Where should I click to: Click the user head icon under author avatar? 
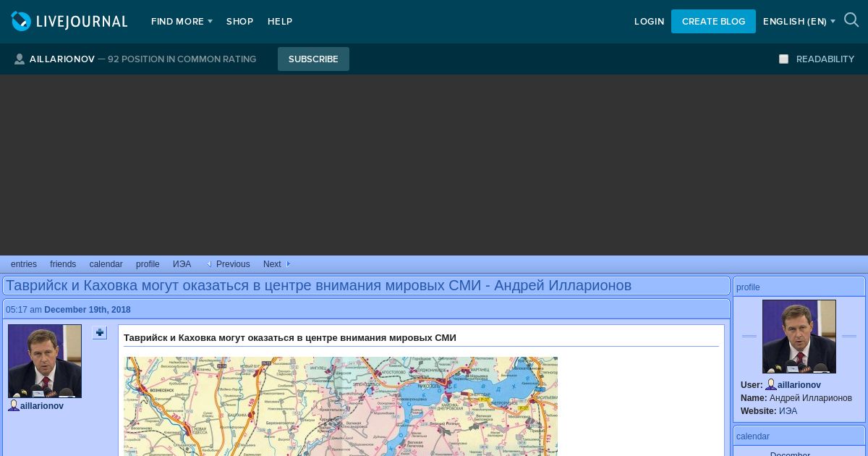pos(14,405)
